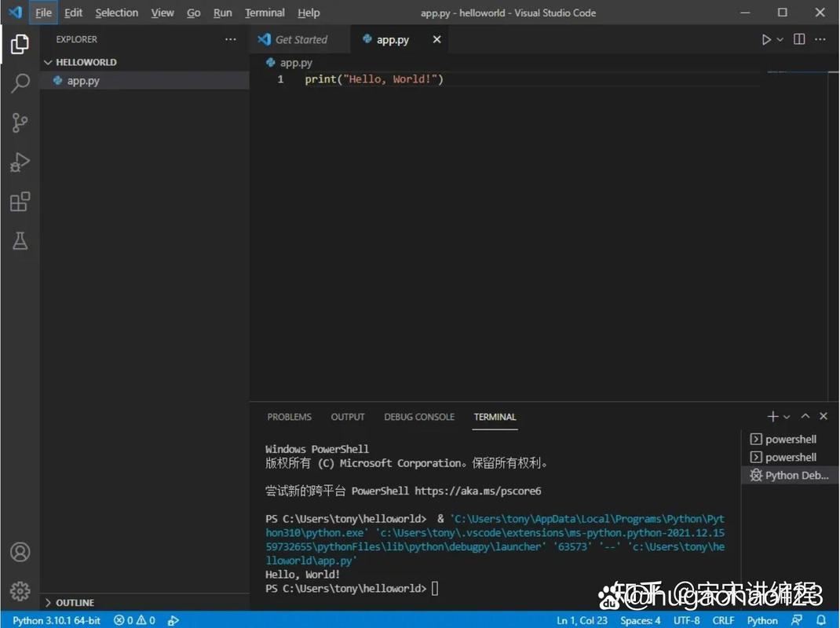This screenshot has width=840, height=628.
Task: Open the Run Python File dropdown arrow
Action: (x=778, y=38)
